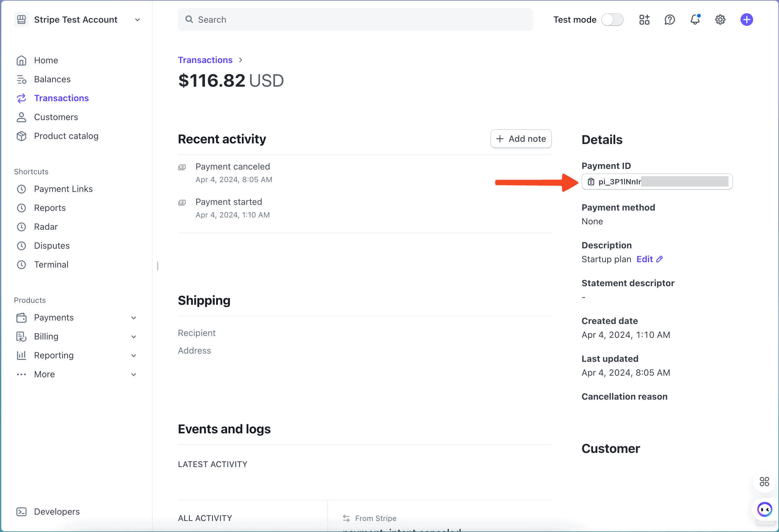The height and width of the screenshot is (532, 779).
Task: Open the assistant chat bubble icon
Action: click(764, 510)
